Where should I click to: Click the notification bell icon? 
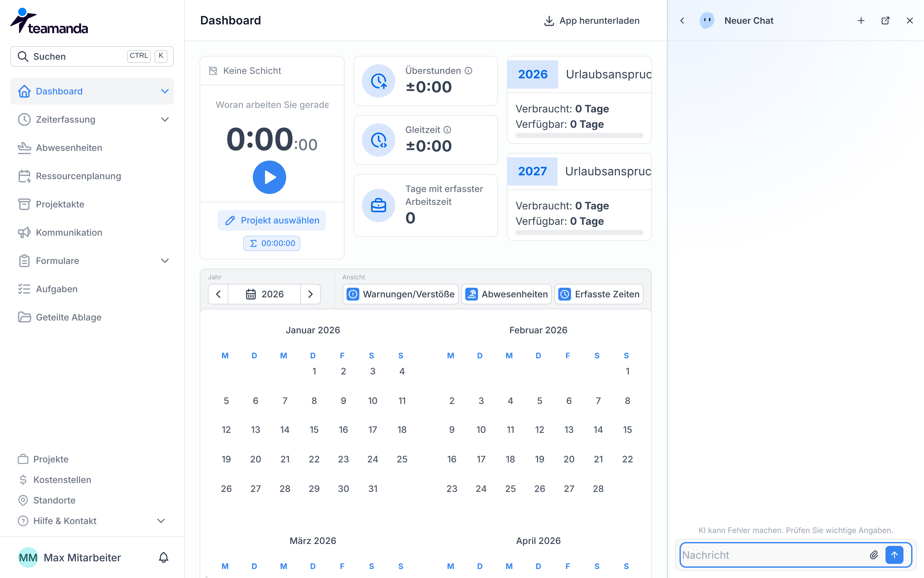163,557
